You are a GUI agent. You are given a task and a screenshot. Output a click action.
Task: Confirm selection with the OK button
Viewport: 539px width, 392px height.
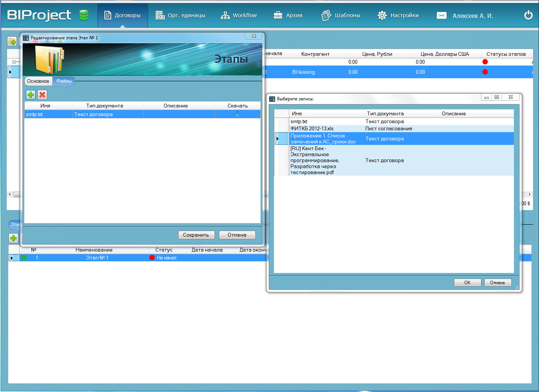[x=467, y=283]
